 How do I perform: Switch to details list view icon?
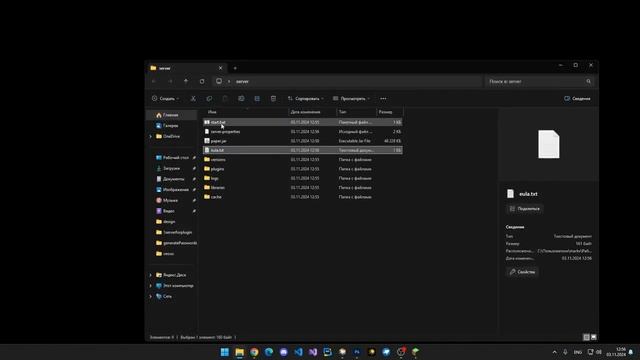[586, 337]
